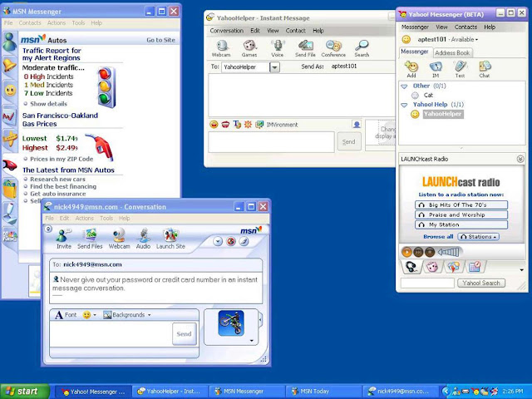532x399 pixels.
Task: Adjust the LAUNCHcast radio volume control
Action: pos(449,252)
